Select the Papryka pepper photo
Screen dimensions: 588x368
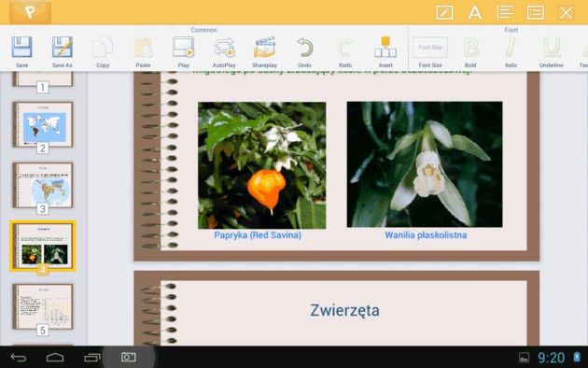point(261,165)
